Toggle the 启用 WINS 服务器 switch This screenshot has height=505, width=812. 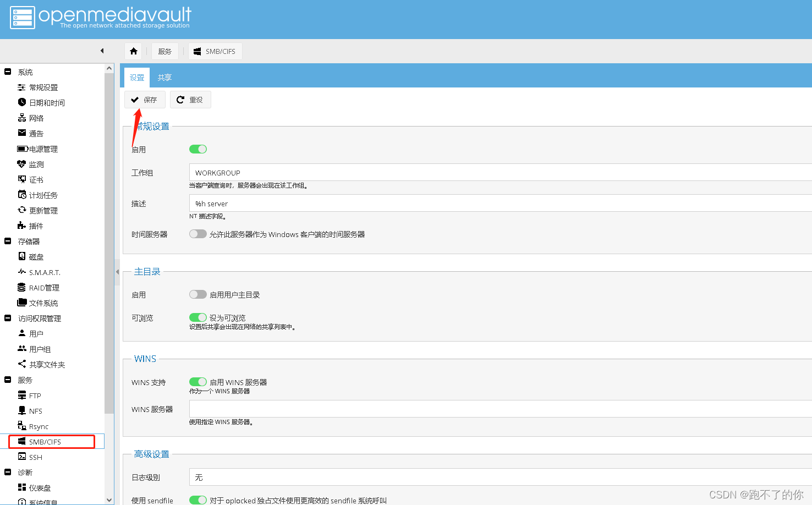pyautogui.click(x=198, y=382)
